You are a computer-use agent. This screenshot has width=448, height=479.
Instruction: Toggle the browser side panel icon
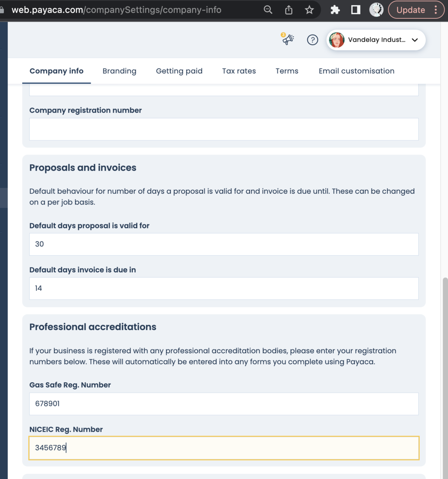click(x=356, y=10)
